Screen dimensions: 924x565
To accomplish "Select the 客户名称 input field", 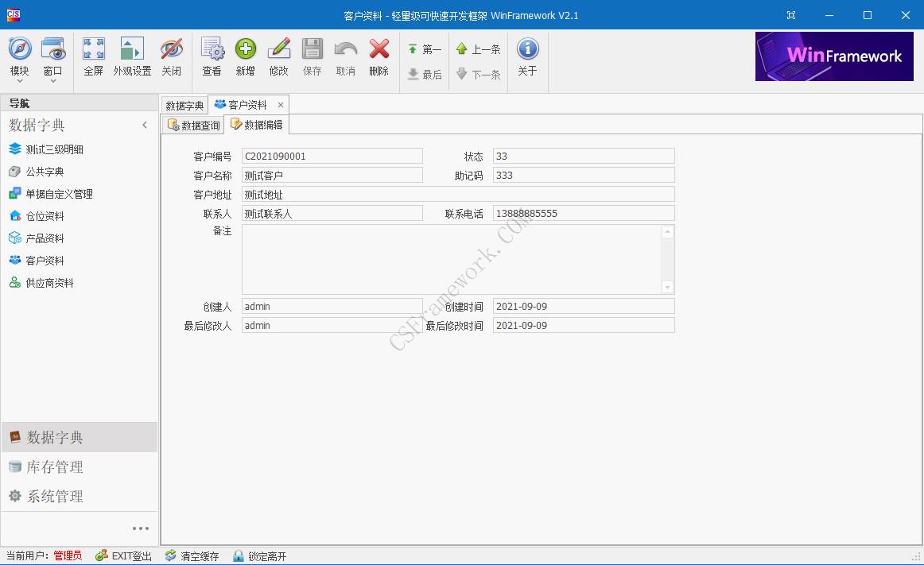I will (x=332, y=174).
